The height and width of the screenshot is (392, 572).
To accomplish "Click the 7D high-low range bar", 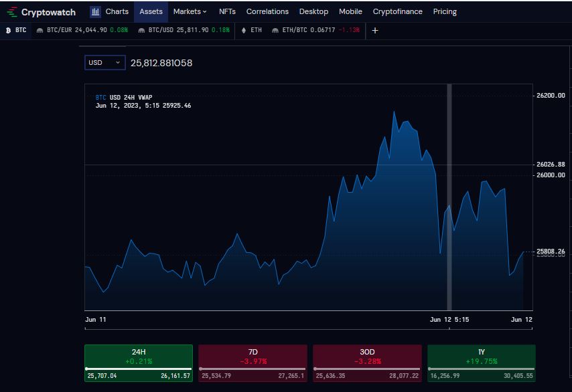I will 253,369.
